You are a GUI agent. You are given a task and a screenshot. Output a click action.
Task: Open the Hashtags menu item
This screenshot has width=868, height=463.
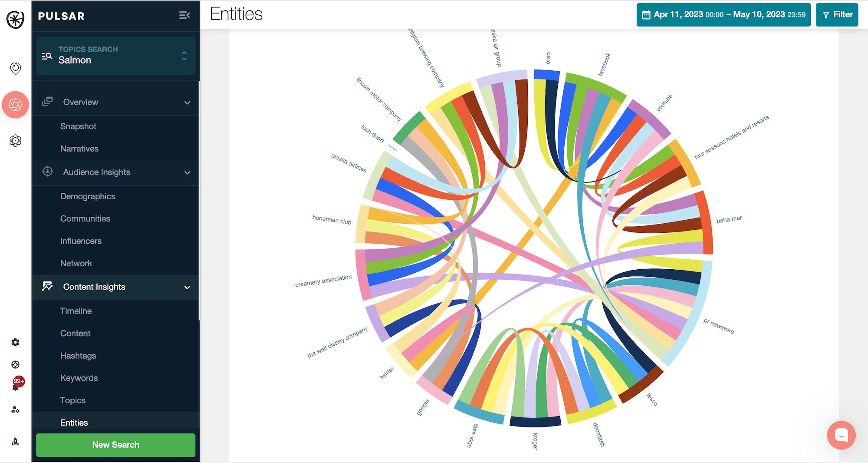click(x=78, y=356)
